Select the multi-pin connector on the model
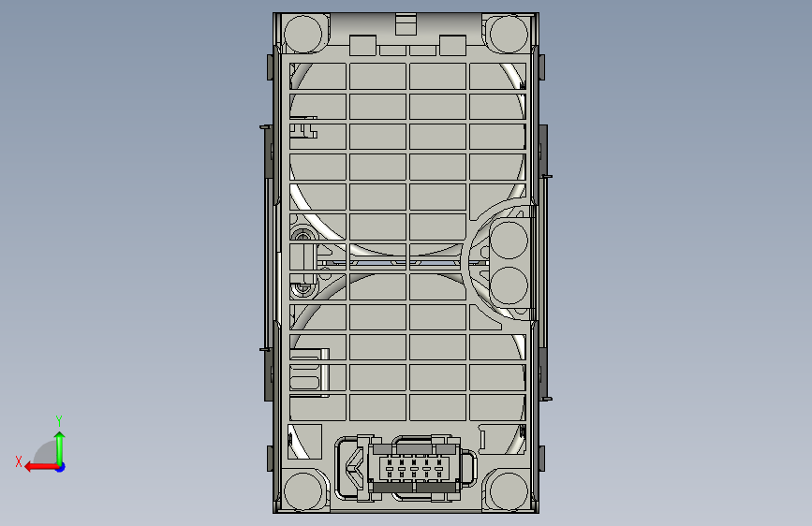812x526 pixels. [414, 468]
